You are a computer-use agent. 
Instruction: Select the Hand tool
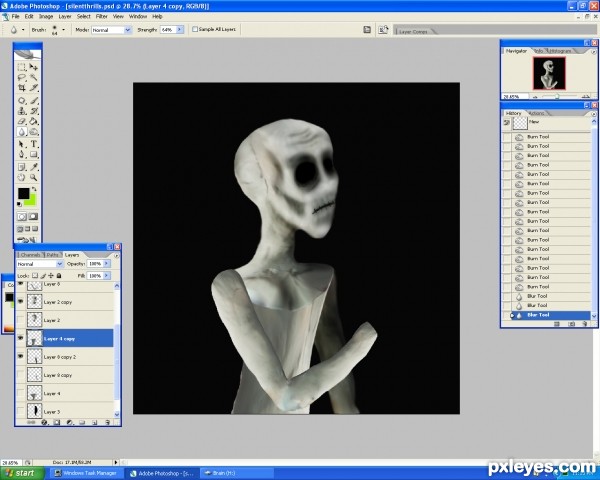[x=22, y=177]
